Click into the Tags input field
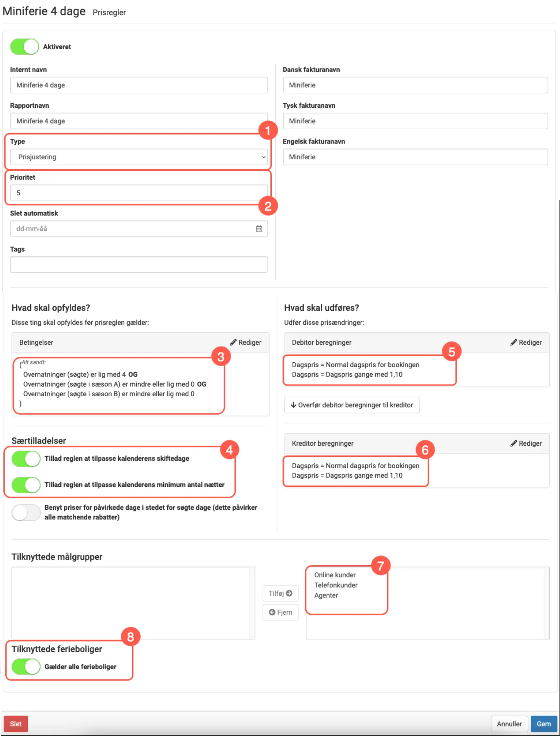 pos(139,265)
